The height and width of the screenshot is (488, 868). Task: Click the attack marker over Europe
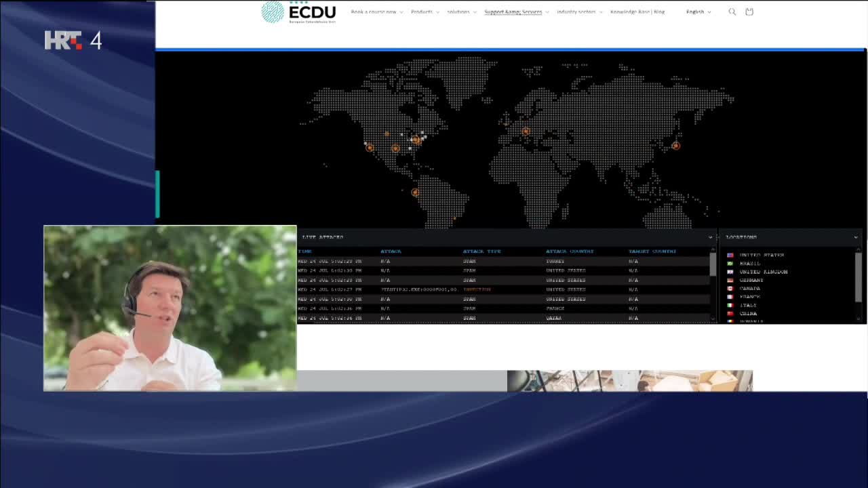click(526, 131)
